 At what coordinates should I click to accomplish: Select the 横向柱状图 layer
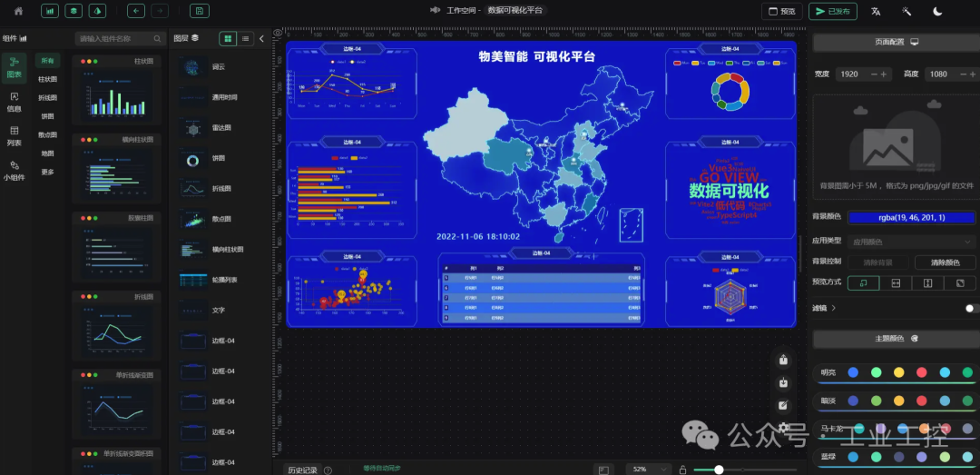tap(220, 249)
